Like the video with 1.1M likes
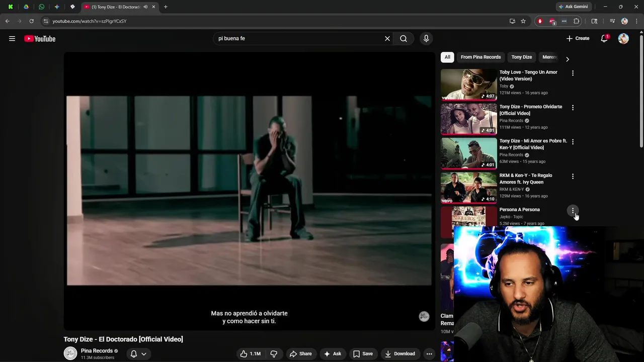The width and height of the screenshot is (644, 362). click(250, 353)
